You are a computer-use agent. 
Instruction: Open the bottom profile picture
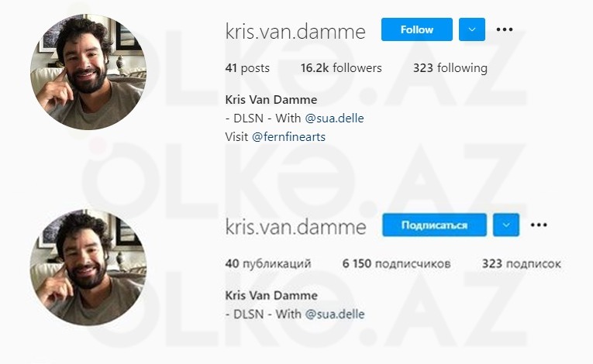(88, 267)
